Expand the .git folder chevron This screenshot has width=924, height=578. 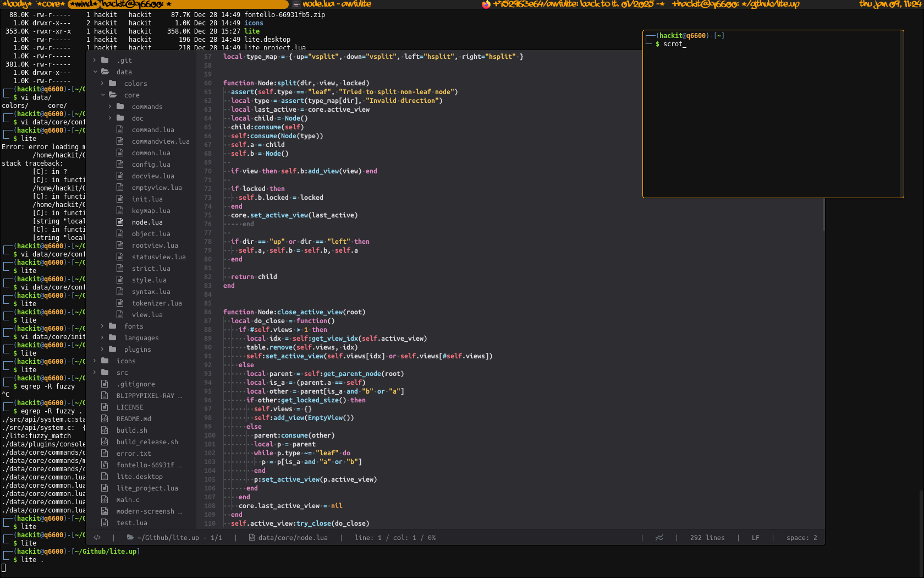coord(95,61)
